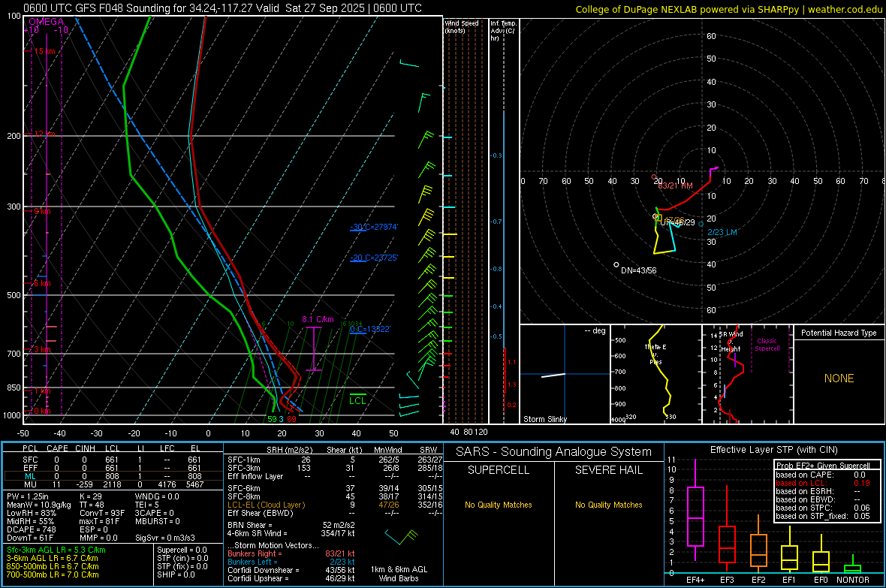Click the 83/21 RM hodograph label
886x588 pixels.
coord(675,185)
